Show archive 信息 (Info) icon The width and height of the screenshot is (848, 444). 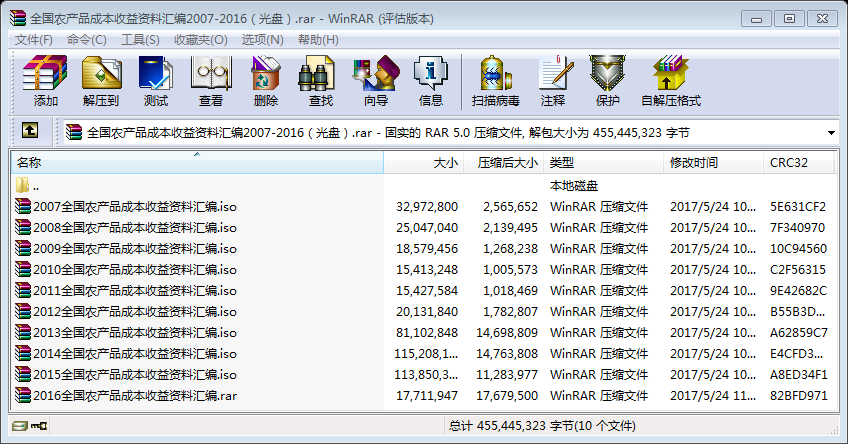click(x=430, y=73)
